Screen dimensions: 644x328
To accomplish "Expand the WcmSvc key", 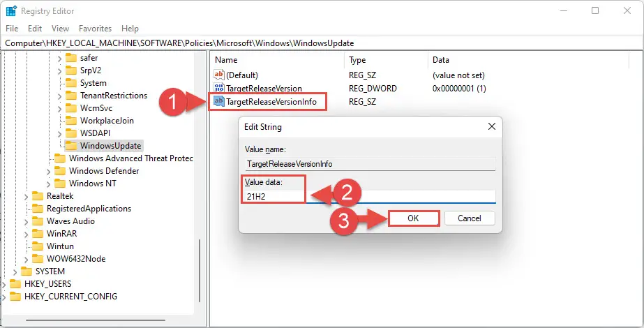I will [x=59, y=108].
